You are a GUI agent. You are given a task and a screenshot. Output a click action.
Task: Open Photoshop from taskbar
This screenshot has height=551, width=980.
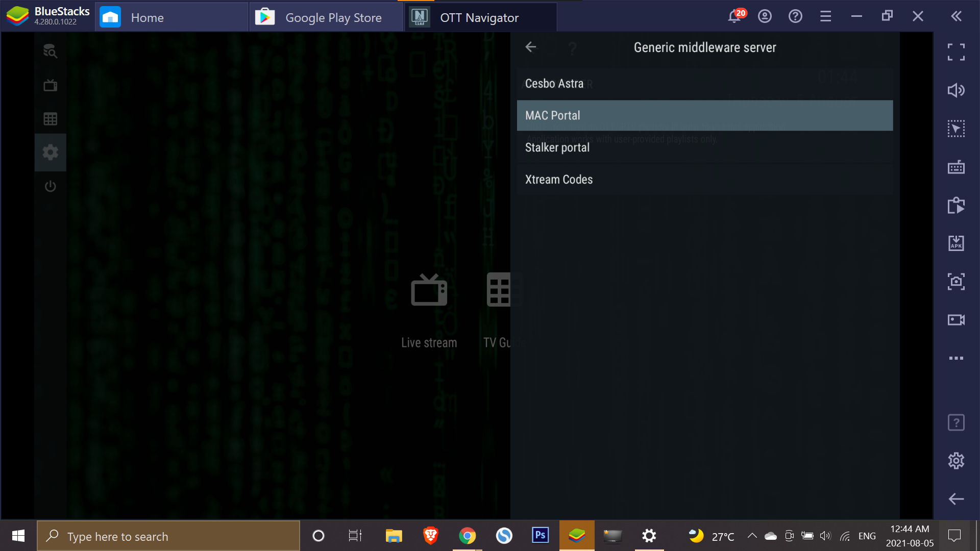pos(540,536)
